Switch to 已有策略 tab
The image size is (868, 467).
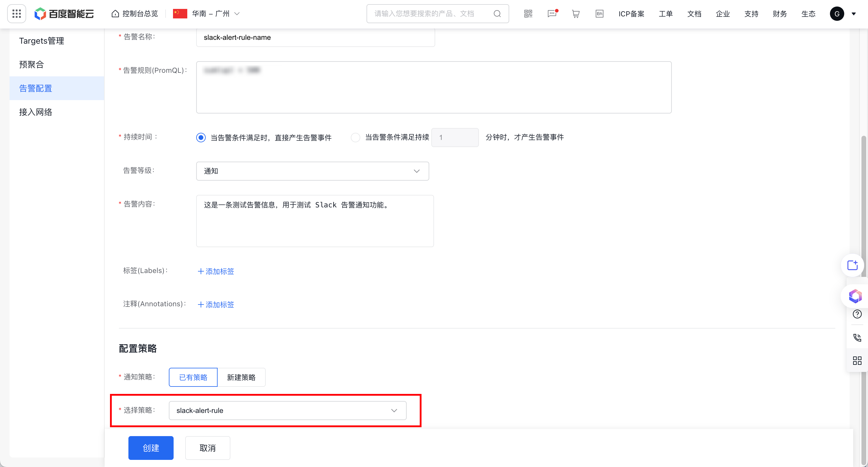(x=193, y=377)
